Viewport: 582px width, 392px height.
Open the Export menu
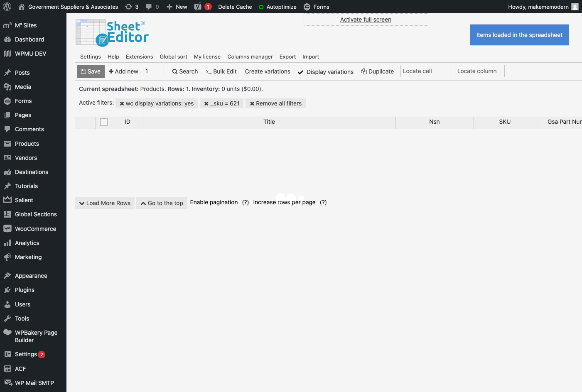point(287,57)
